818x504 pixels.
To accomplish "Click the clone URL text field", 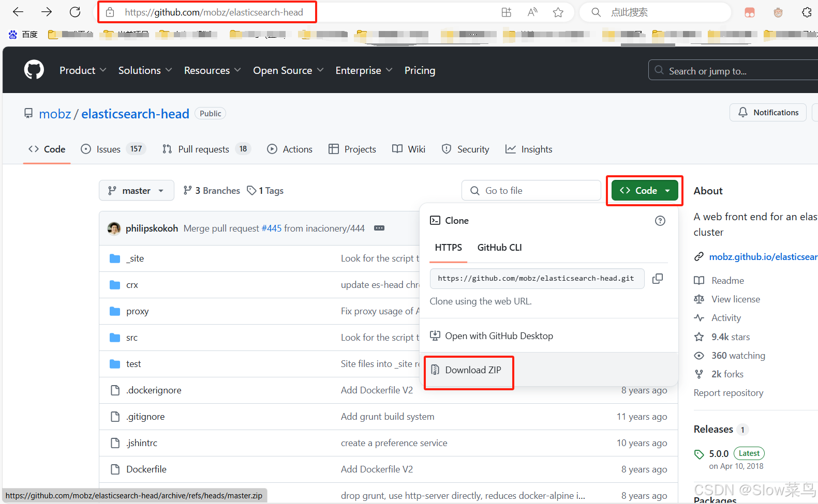I will [537, 279].
